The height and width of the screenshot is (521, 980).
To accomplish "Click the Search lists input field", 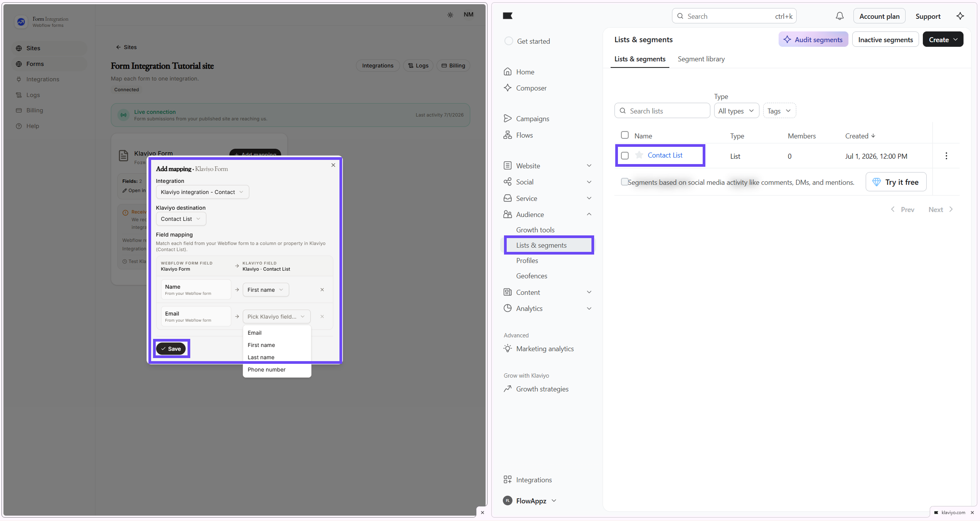I will [662, 111].
